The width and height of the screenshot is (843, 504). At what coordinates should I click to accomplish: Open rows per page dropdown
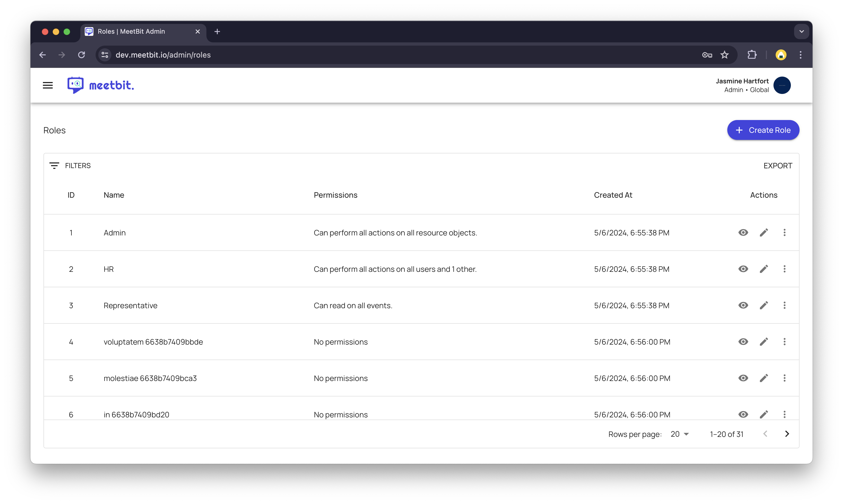click(x=679, y=434)
